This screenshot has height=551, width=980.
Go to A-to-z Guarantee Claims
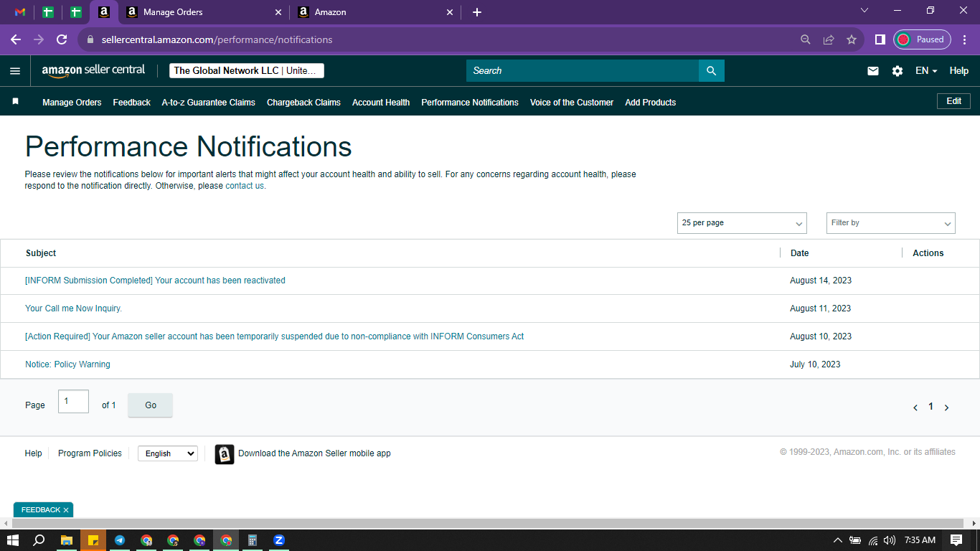coord(209,103)
